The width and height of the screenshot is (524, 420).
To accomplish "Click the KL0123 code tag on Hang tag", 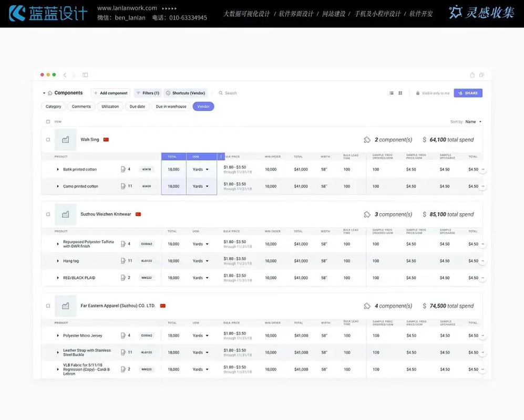I will point(147,261).
